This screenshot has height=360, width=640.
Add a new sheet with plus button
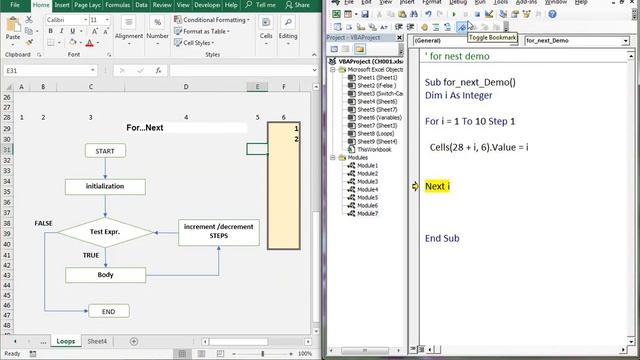pyautogui.click(x=134, y=341)
